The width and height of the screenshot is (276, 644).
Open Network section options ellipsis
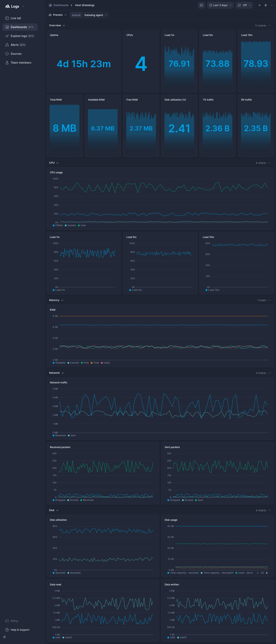[x=269, y=373]
